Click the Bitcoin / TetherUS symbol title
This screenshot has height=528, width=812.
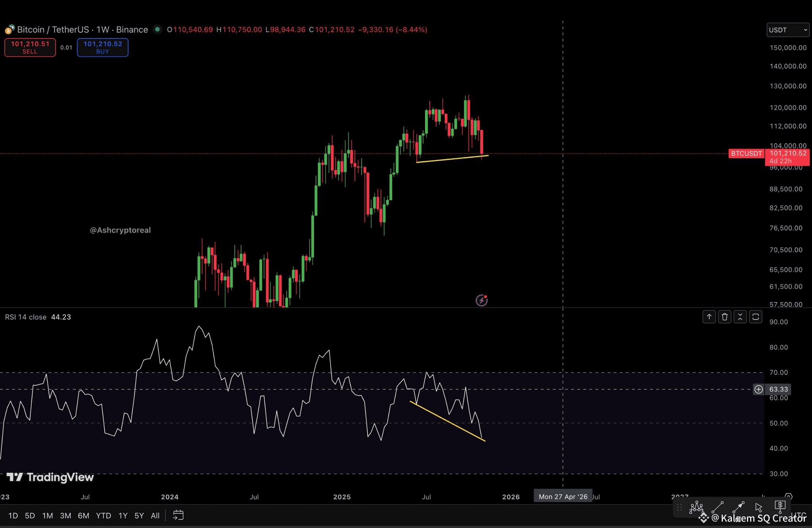click(53, 30)
